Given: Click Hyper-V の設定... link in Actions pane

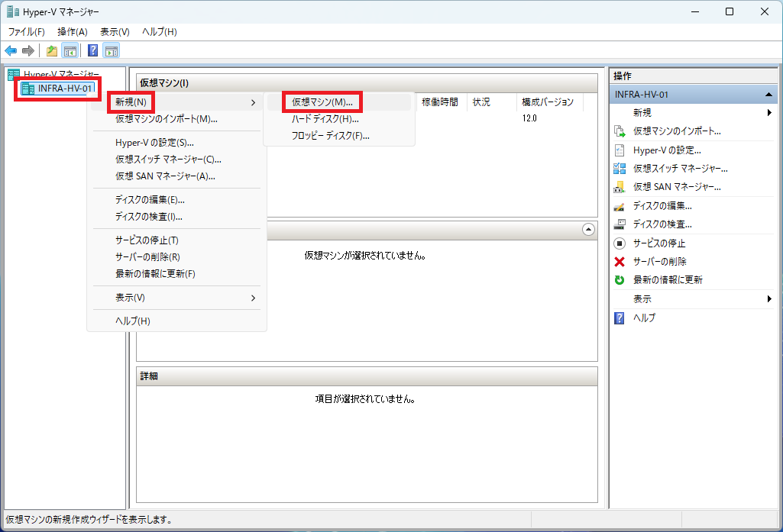Looking at the screenshot, I should click(x=667, y=150).
